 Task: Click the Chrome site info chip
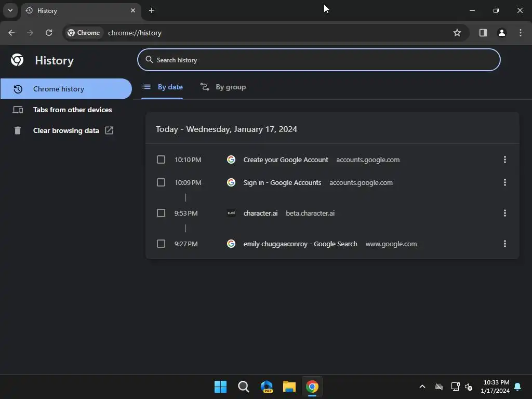84,33
